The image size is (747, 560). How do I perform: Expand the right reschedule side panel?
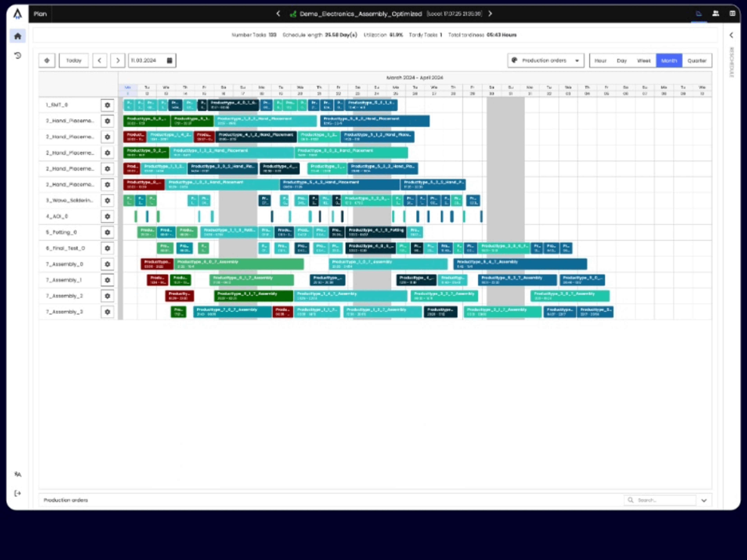(x=731, y=35)
